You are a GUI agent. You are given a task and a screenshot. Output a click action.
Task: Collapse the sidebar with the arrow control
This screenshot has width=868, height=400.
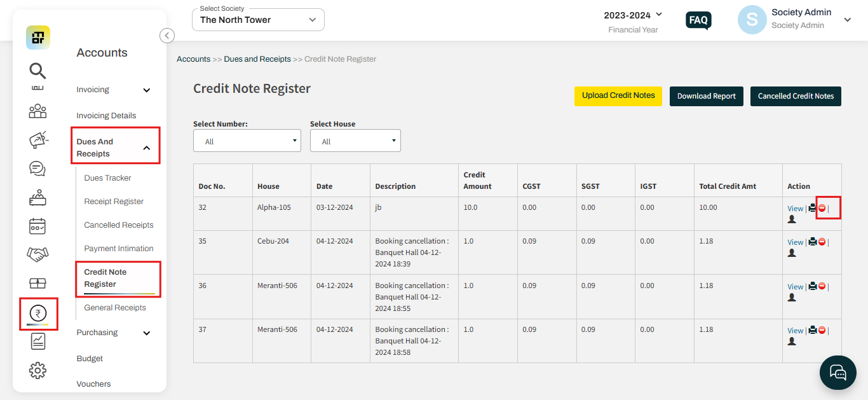pyautogui.click(x=166, y=36)
